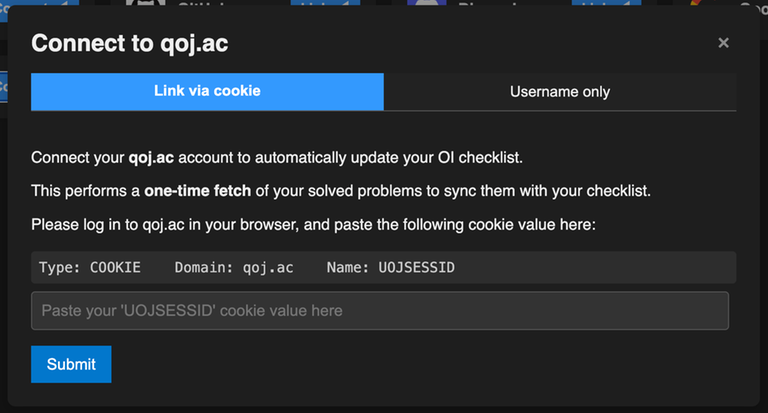
Task: Switch to the Username only tab
Action: click(559, 91)
